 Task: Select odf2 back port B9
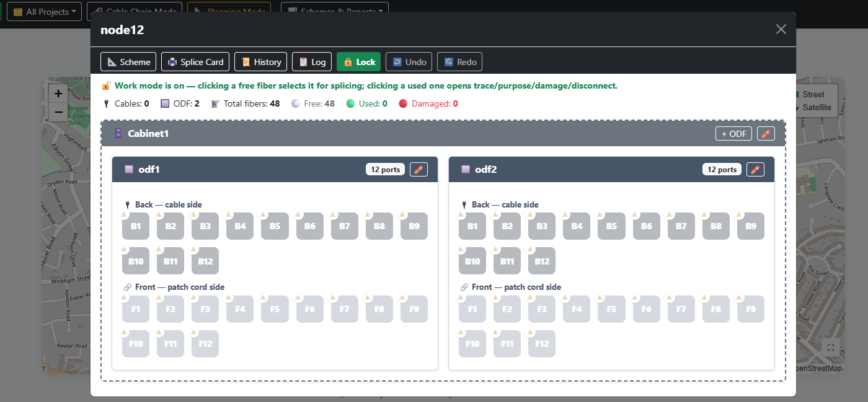(x=751, y=226)
